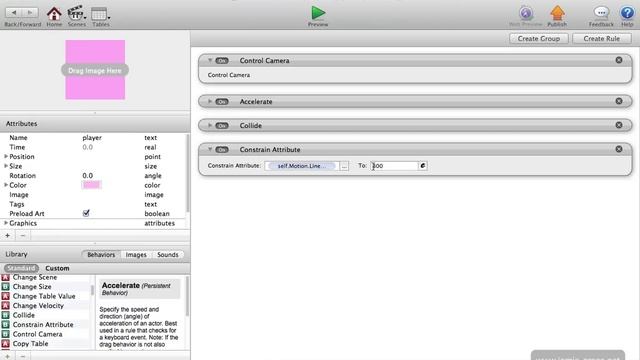The height and width of the screenshot is (360, 640).
Task: Select Copy Table behavior
Action: [30, 344]
